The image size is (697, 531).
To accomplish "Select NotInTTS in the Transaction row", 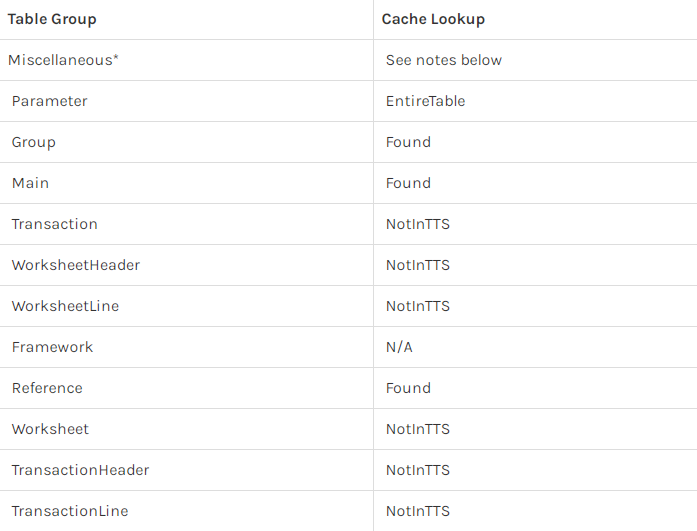I will pos(418,224).
